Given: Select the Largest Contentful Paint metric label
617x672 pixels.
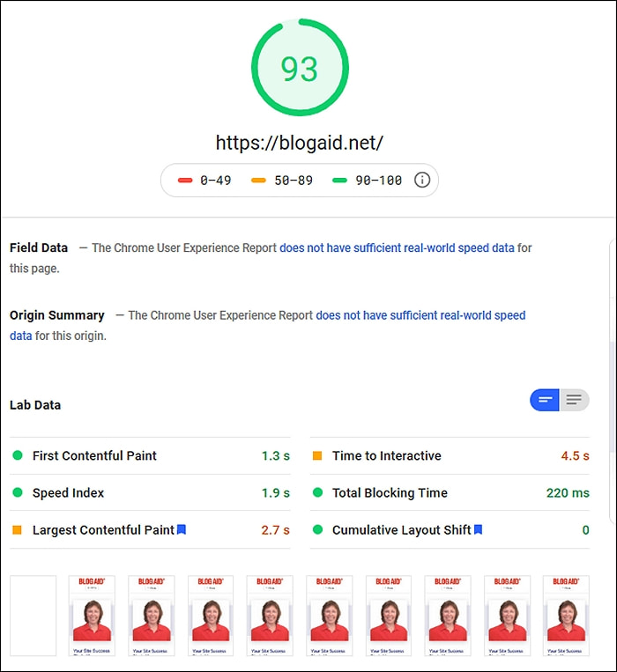Looking at the screenshot, I should coord(103,530).
